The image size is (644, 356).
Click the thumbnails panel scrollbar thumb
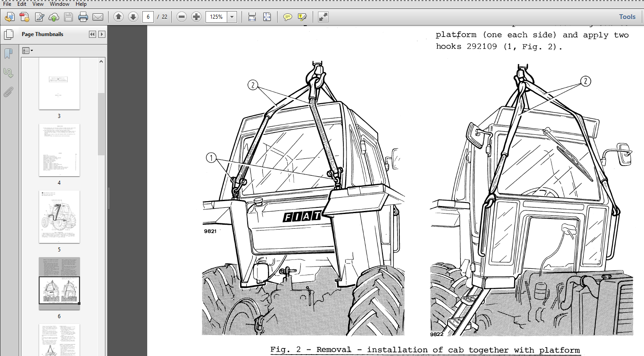coord(101,124)
